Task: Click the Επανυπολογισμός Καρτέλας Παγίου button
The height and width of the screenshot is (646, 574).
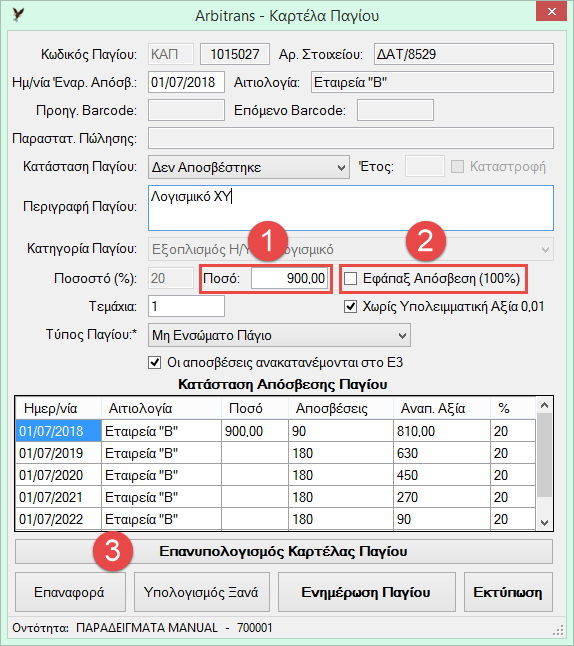Action: pyautogui.click(x=284, y=551)
